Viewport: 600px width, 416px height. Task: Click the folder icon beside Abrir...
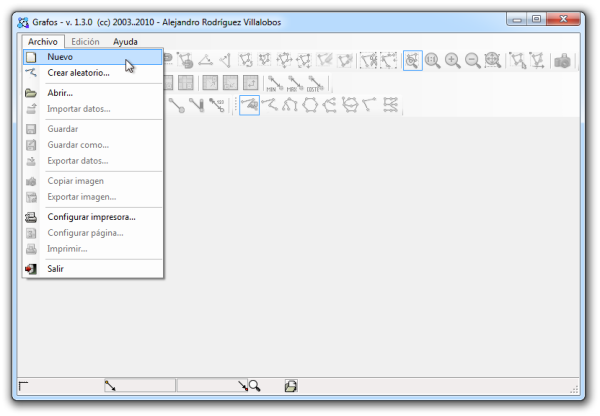point(31,93)
